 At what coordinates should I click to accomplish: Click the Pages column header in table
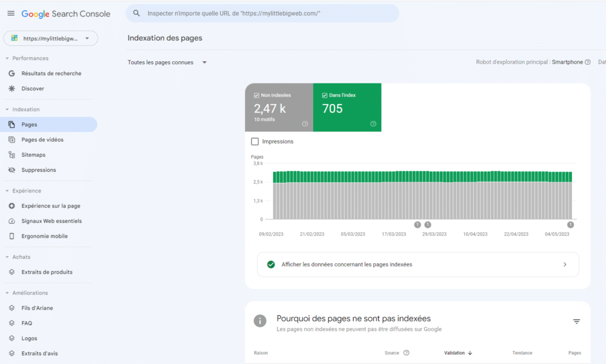pos(574,352)
